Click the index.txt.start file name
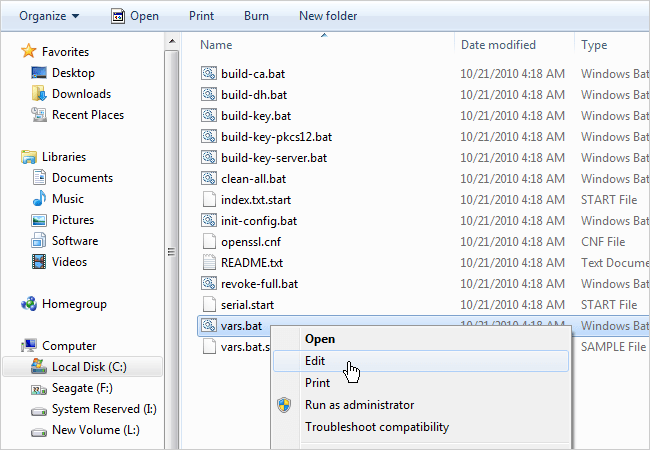 point(256,200)
